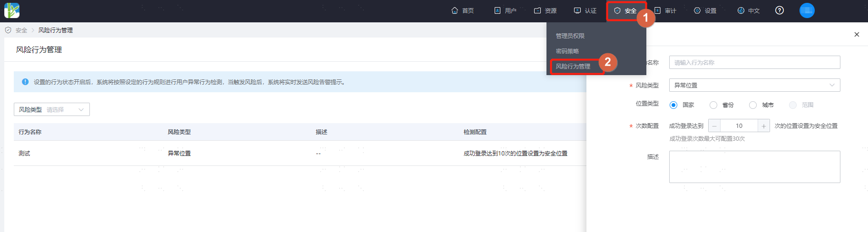
Task: Click the home icon in top navigation
Action: (x=455, y=10)
